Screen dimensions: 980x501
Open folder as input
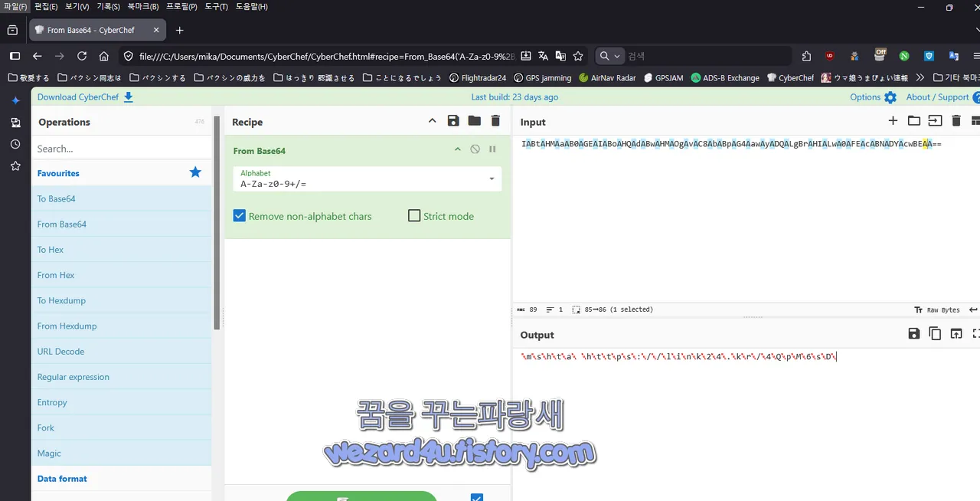tap(914, 121)
